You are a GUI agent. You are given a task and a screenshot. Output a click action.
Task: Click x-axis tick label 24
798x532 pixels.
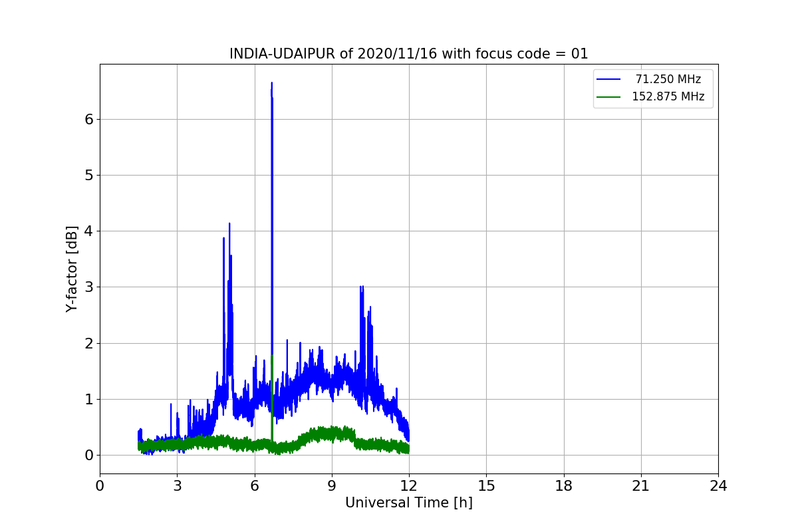coord(718,486)
